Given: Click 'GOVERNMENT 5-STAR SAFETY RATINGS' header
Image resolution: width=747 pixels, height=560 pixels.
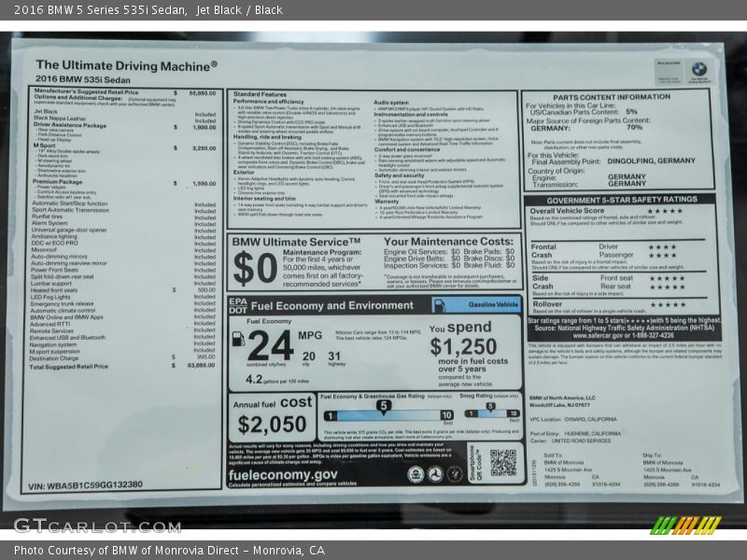Looking at the screenshot, I should [x=622, y=200].
